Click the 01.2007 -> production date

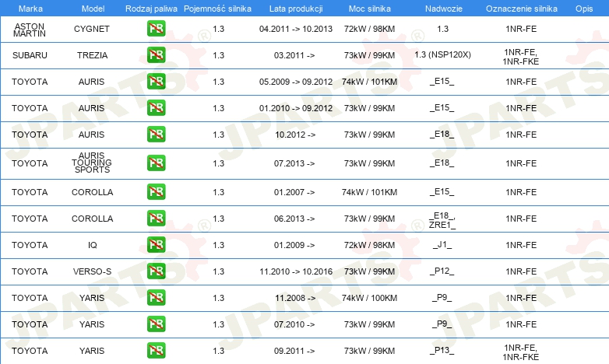(x=294, y=192)
